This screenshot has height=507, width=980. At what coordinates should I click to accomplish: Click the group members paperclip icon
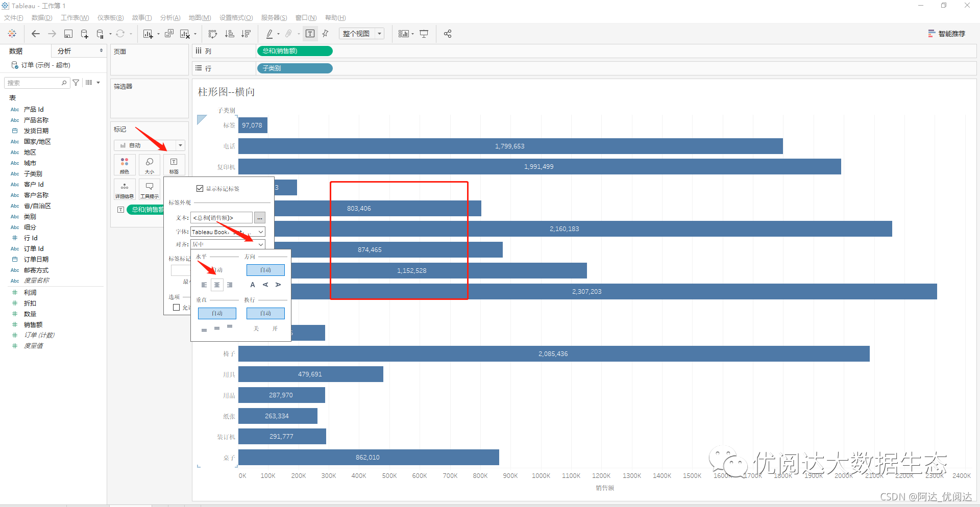tap(288, 34)
